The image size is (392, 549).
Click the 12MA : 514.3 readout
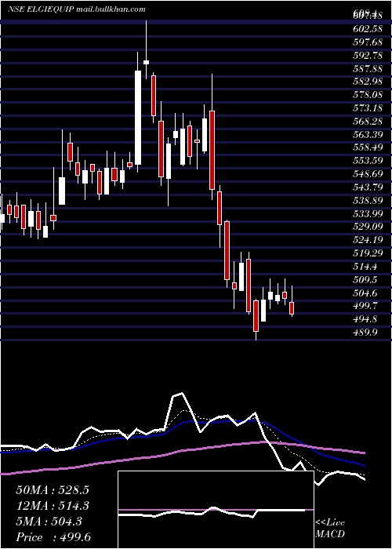tap(53, 506)
